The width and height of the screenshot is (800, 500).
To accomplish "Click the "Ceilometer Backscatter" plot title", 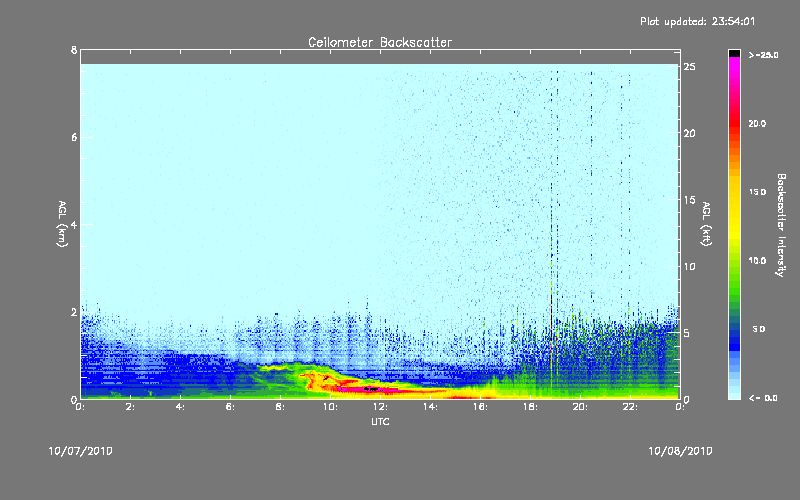I will coord(380,42).
